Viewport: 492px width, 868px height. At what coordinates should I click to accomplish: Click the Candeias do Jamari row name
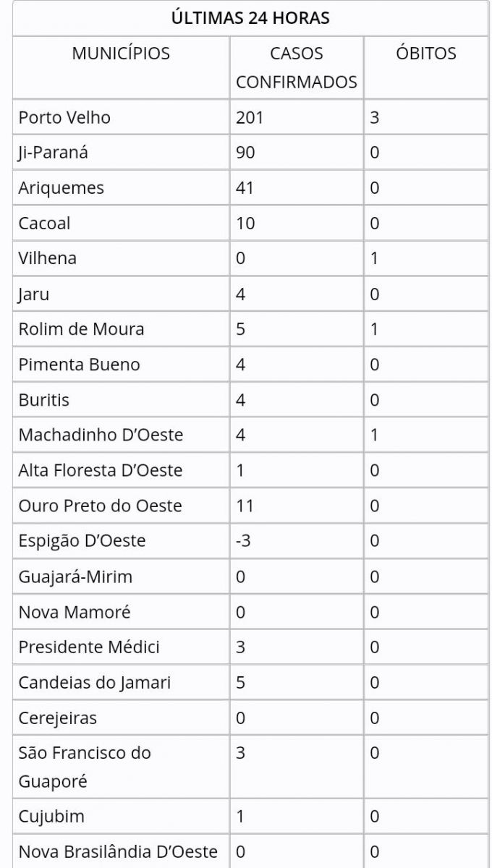click(95, 683)
